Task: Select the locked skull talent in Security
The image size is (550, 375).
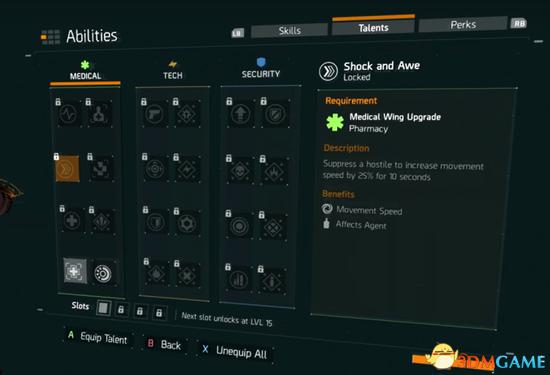Action: tap(240, 171)
